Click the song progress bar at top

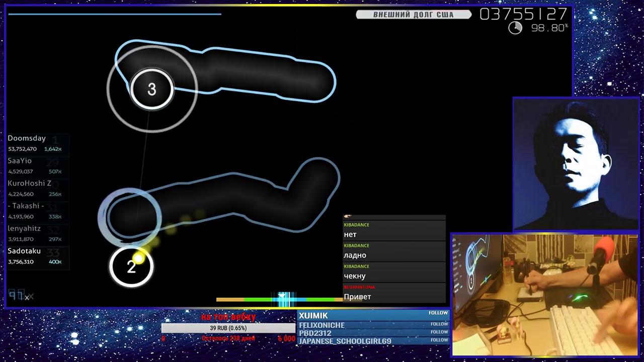coord(115,14)
